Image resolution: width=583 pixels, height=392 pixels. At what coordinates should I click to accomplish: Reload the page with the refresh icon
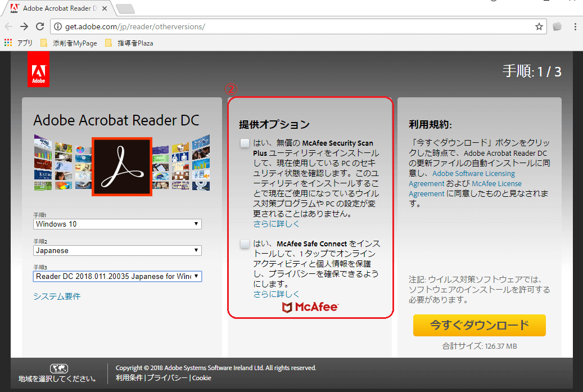point(40,26)
